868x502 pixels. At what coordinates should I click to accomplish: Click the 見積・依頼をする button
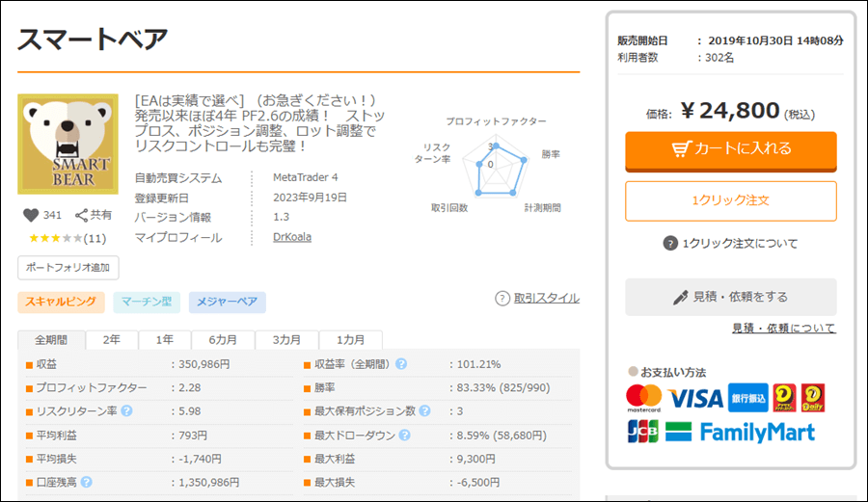[x=730, y=297]
